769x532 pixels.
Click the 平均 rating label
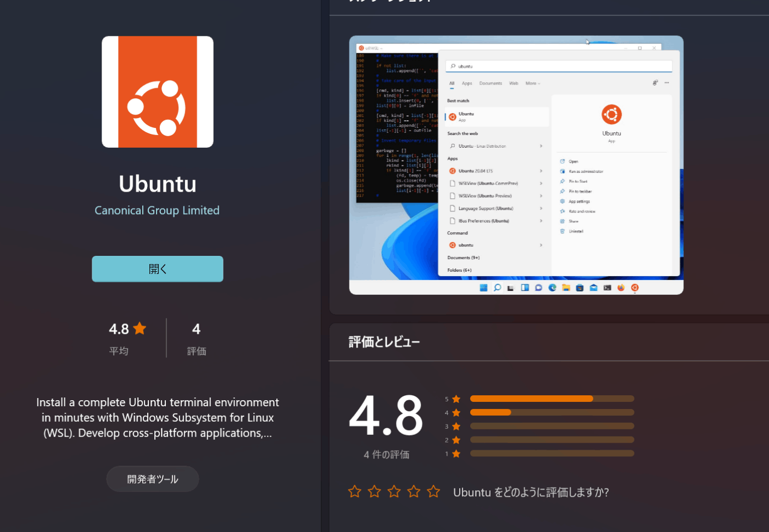pos(119,351)
